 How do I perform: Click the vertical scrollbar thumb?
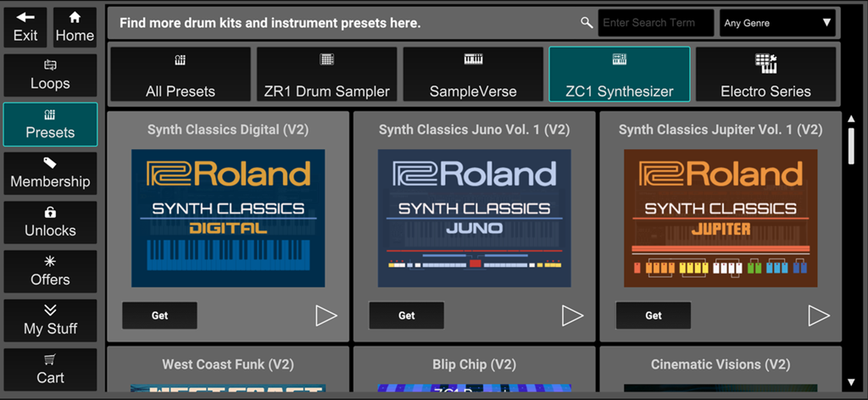tap(851, 146)
